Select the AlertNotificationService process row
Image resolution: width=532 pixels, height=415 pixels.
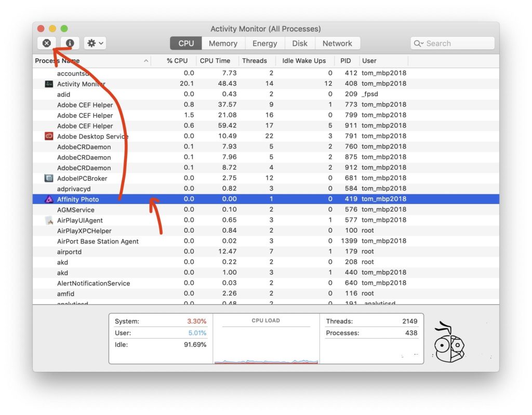(94, 283)
